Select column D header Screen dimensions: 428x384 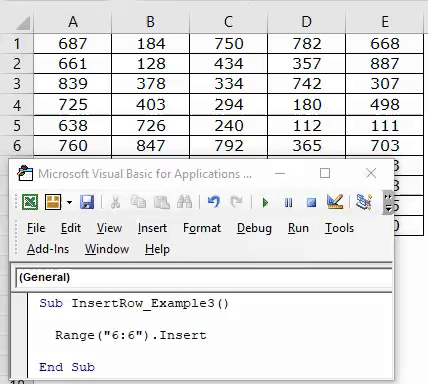(307, 22)
